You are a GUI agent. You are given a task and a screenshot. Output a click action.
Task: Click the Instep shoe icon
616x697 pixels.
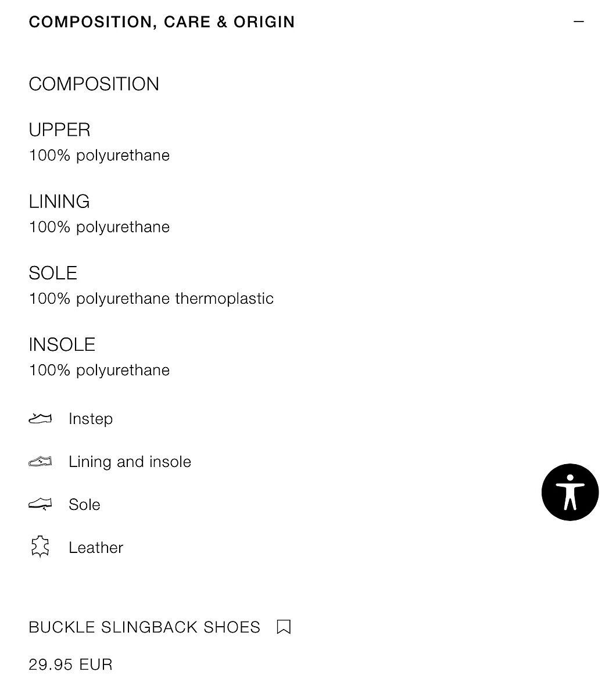[x=40, y=418]
